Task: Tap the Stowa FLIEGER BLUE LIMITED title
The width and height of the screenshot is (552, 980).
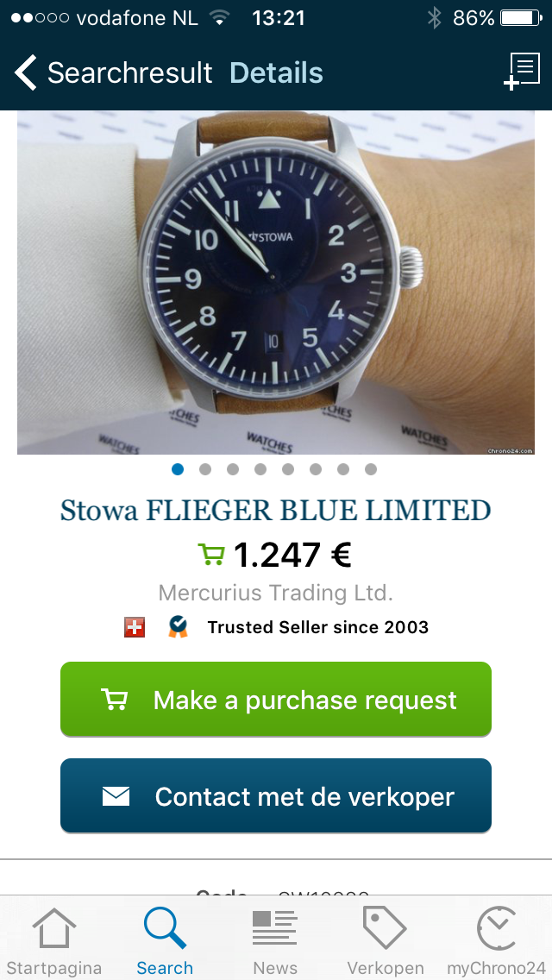Action: 276,511
